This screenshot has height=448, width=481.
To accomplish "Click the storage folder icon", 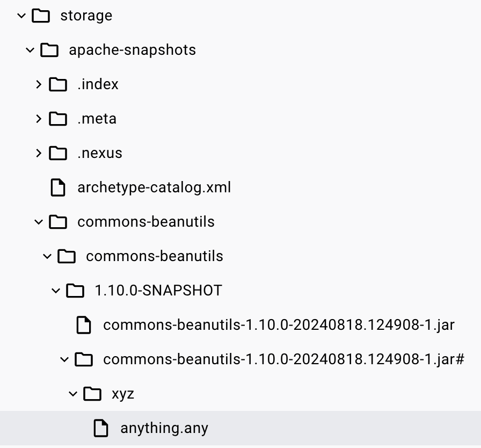I will 41,15.
